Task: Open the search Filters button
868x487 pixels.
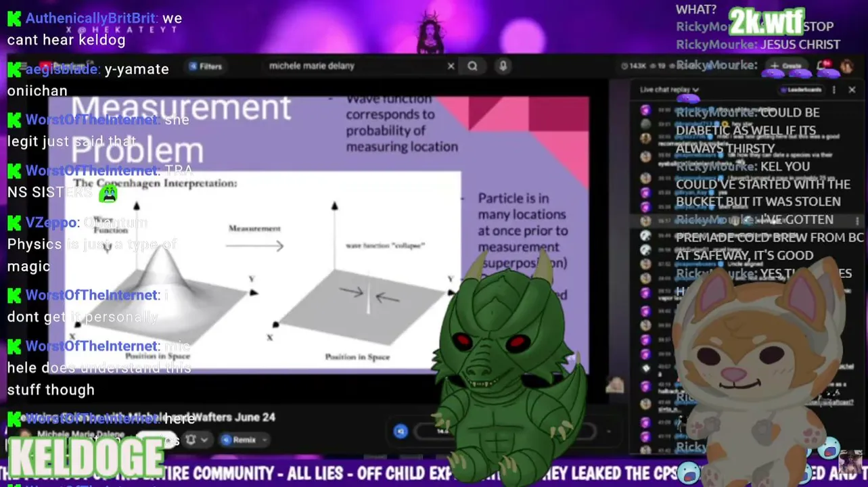Action: 205,66
